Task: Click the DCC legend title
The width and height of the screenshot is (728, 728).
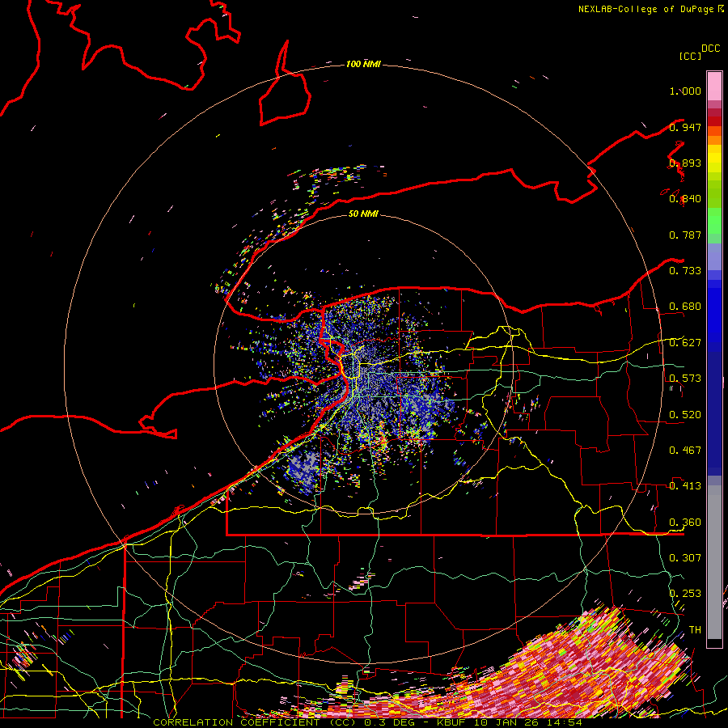Action: click(711, 49)
